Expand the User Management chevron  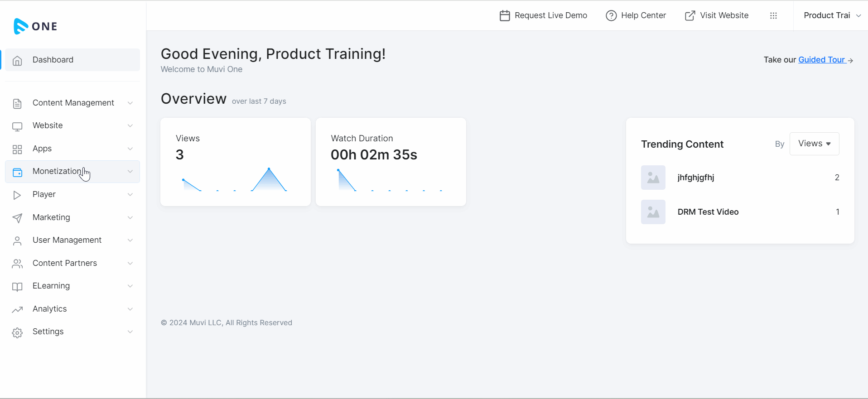(130, 240)
